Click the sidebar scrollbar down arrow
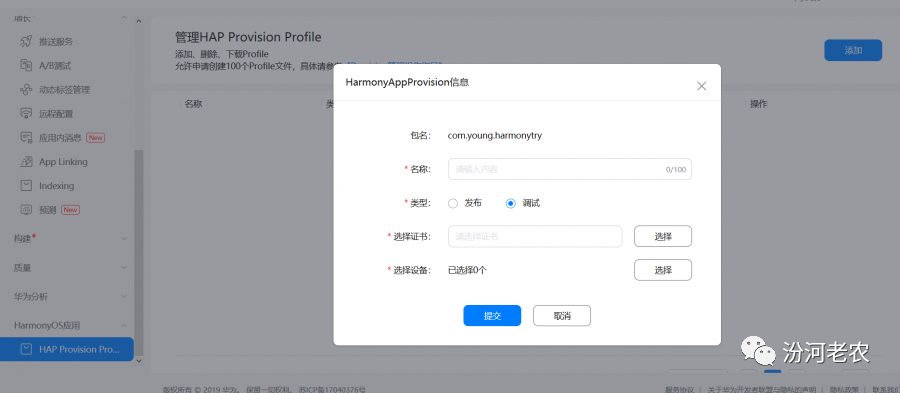This screenshot has width=900, height=393. coord(138,360)
